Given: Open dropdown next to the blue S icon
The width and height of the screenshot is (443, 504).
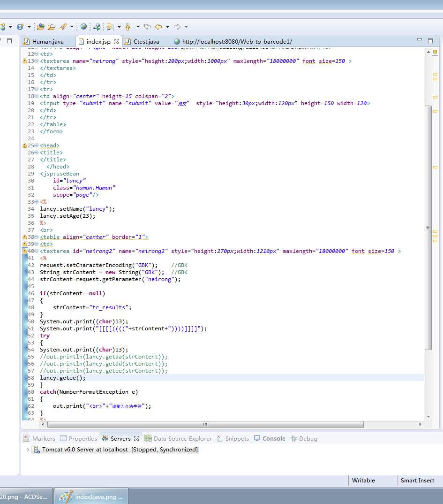Looking at the screenshot, I should [29, 27].
